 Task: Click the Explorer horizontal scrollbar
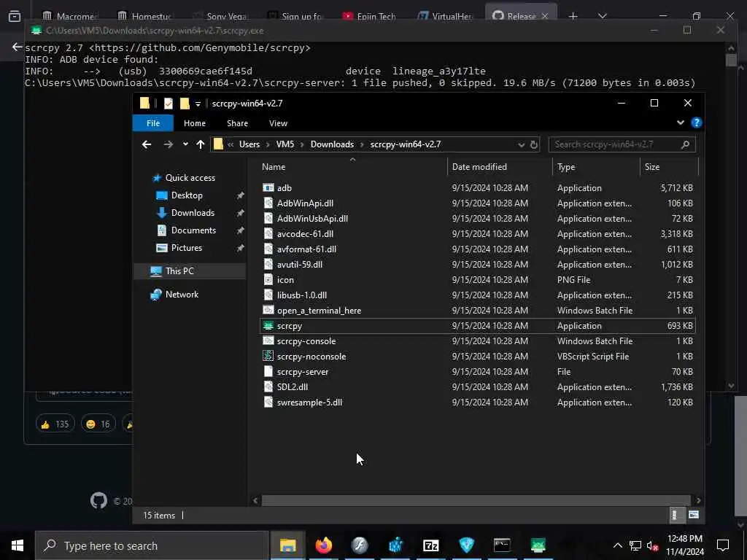click(476, 500)
